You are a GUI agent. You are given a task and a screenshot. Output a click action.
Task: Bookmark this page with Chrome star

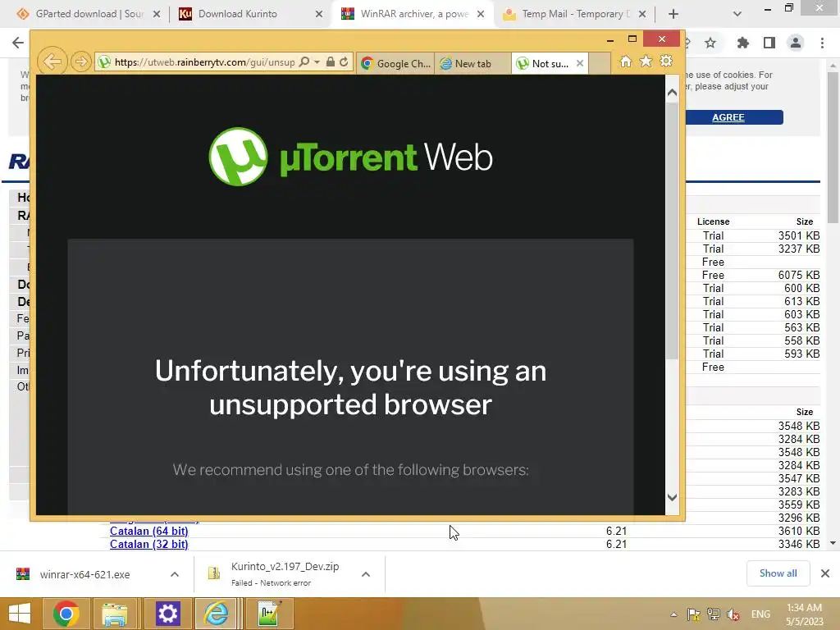710,43
